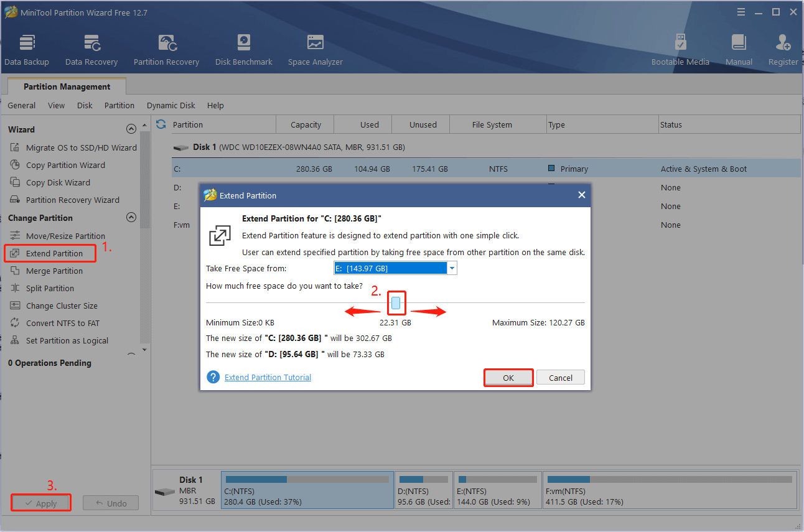Click the free space slider handle
Screen dimensions: 804x532
click(x=396, y=303)
